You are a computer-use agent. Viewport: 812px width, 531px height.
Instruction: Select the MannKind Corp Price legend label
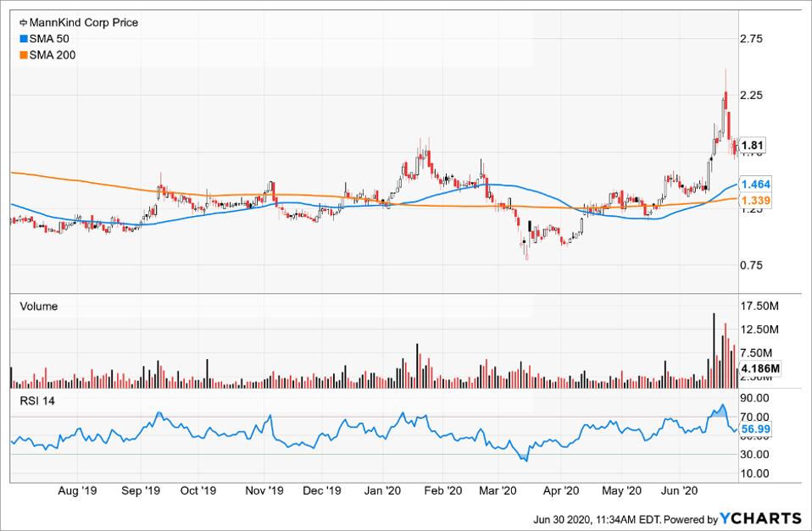[x=84, y=23]
